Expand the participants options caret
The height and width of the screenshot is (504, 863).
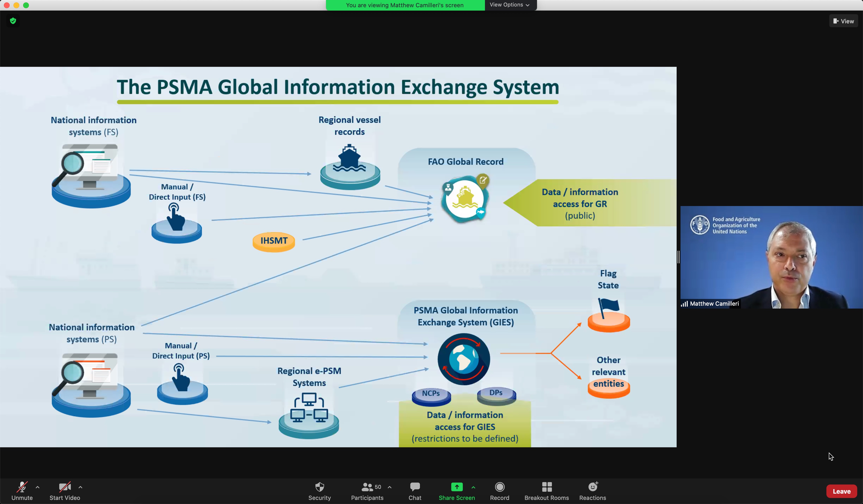coord(389,487)
